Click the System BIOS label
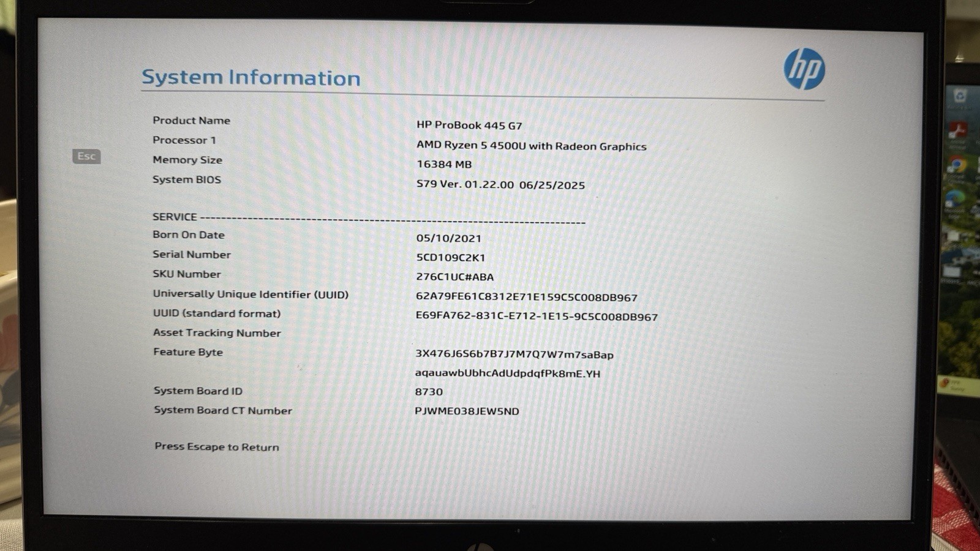Viewport: 980px width, 551px height. pos(187,179)
